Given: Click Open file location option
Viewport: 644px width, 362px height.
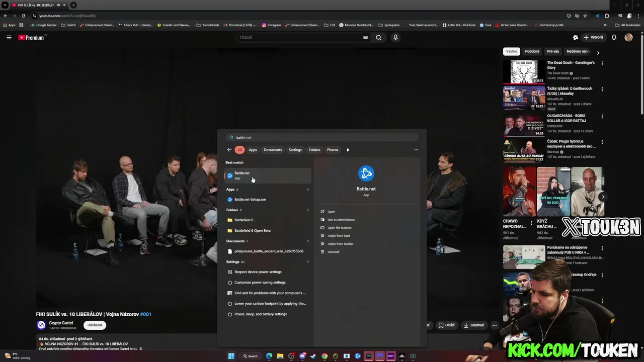Looking at the screenshot, I should 339,228.
